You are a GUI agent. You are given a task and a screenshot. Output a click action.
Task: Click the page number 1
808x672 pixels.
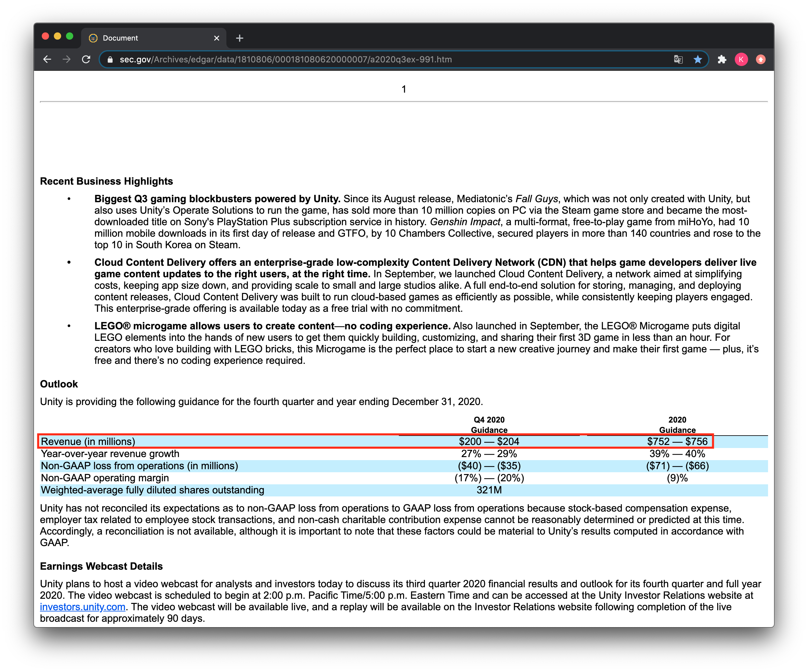point(404,89)
